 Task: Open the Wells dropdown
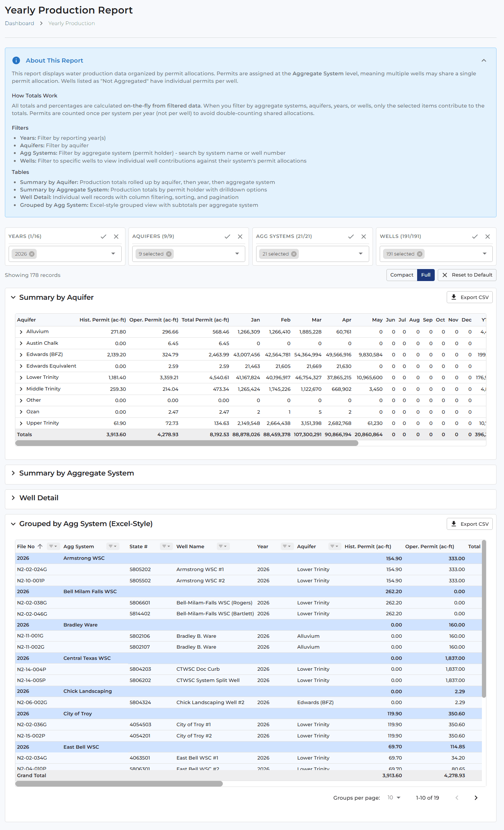point(485,254)
